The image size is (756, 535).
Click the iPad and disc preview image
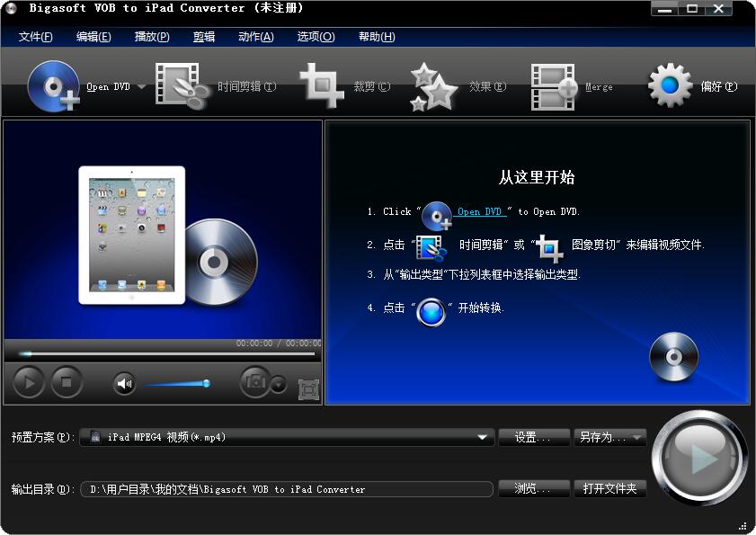tap(168, 236)
